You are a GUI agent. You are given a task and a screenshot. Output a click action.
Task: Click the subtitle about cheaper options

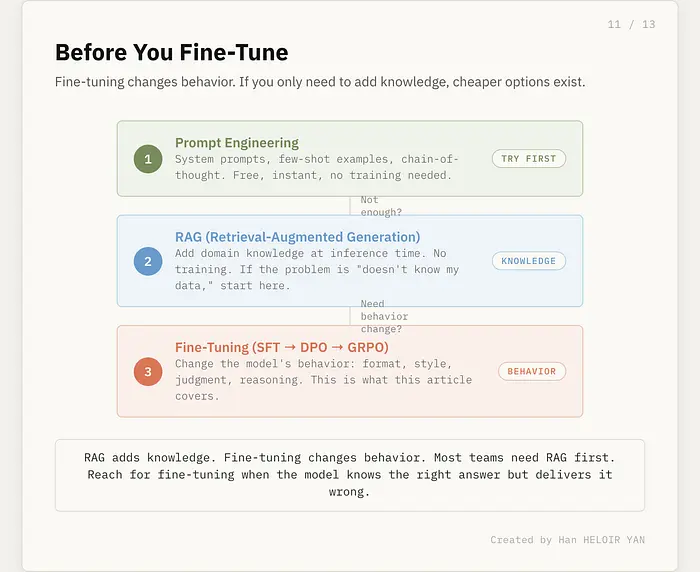pyautogui.click(x=320, y=82)
